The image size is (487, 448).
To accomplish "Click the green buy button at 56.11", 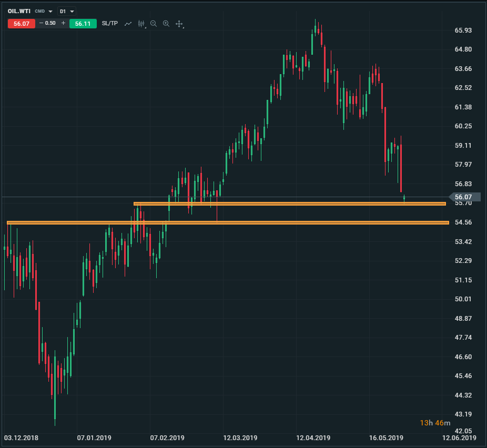I will [83, 24].
